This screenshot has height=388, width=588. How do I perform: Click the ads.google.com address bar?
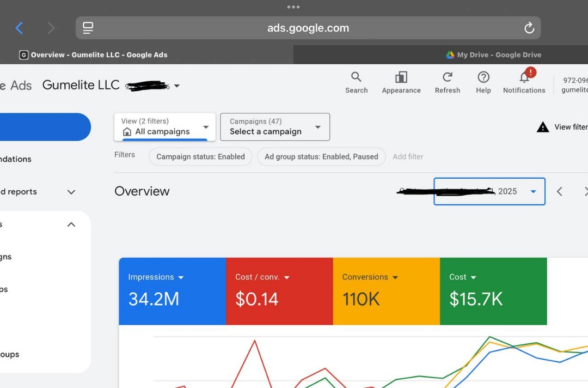[308, 28]
